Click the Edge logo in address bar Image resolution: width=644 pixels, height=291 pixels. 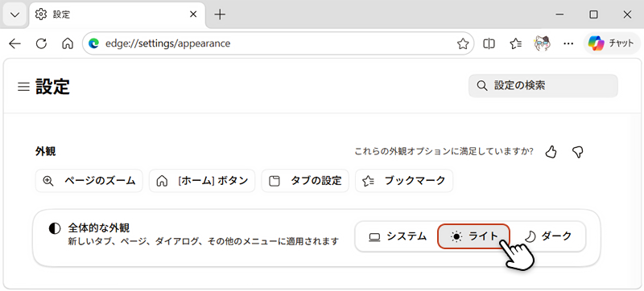click(x=94, y=43)
